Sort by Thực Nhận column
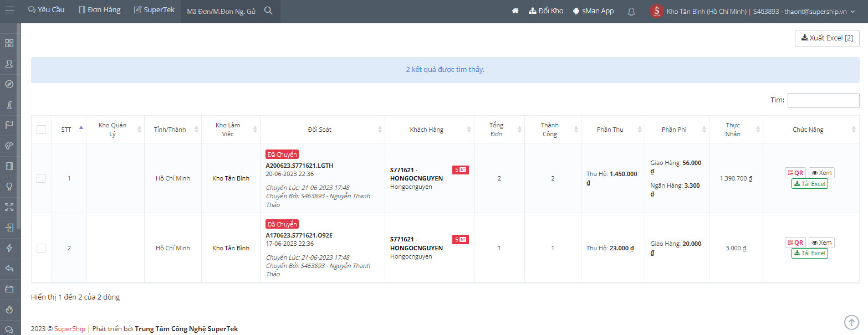 (736, 130)
